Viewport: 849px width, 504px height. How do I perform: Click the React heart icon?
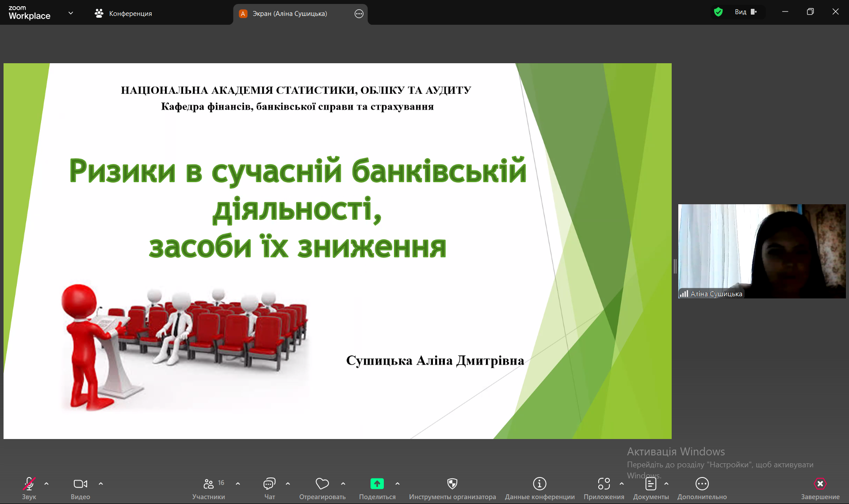click(x=322, y=484)
